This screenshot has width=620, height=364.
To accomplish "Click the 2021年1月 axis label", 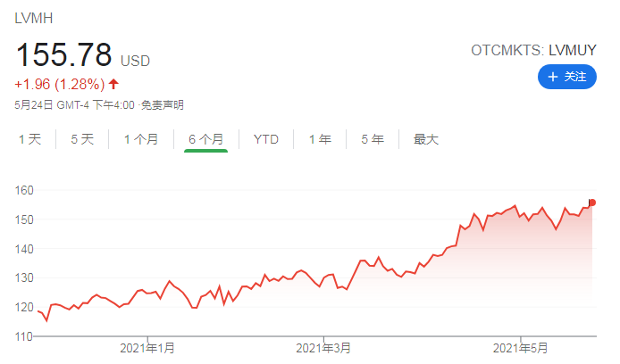I will [x=147, y=348].
